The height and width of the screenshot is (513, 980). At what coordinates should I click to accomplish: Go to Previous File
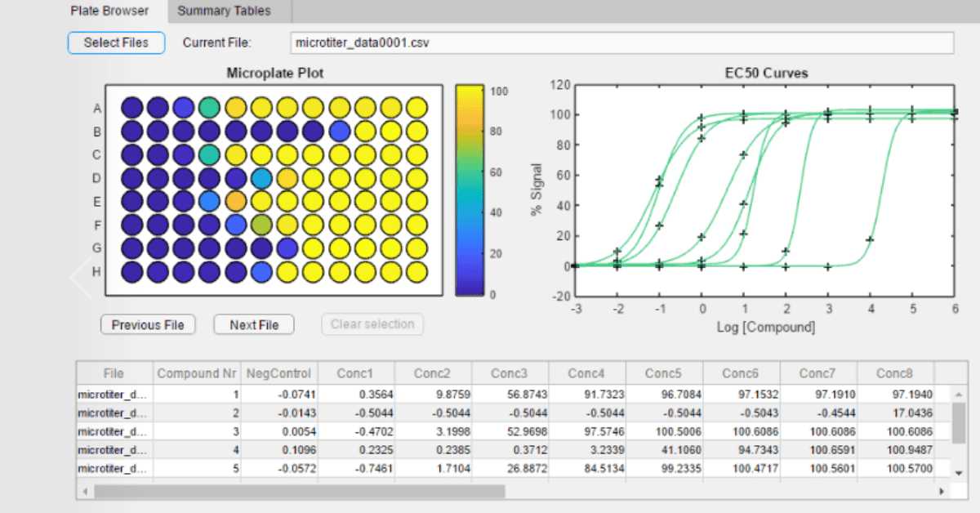click(148, 325)
